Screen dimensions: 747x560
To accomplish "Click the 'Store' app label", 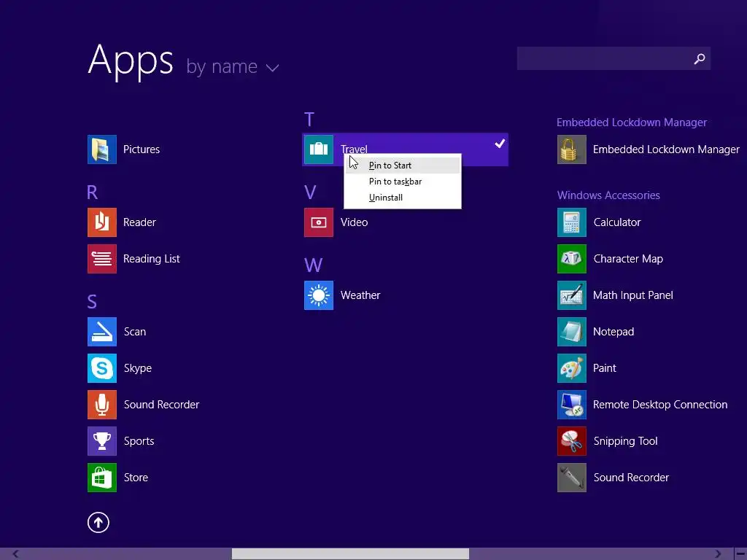I will 136,478.
